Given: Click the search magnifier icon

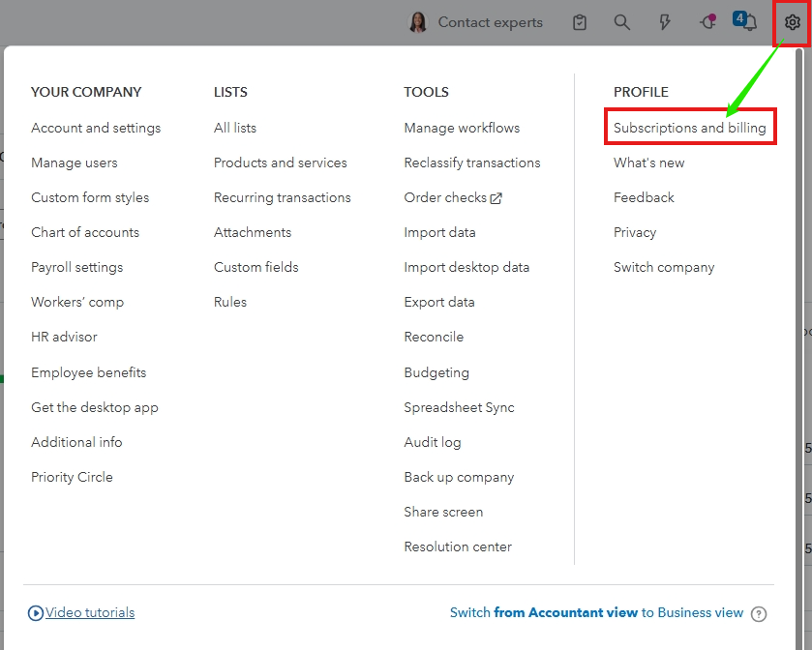Looking at the screenshot, I should pos(622,22).
